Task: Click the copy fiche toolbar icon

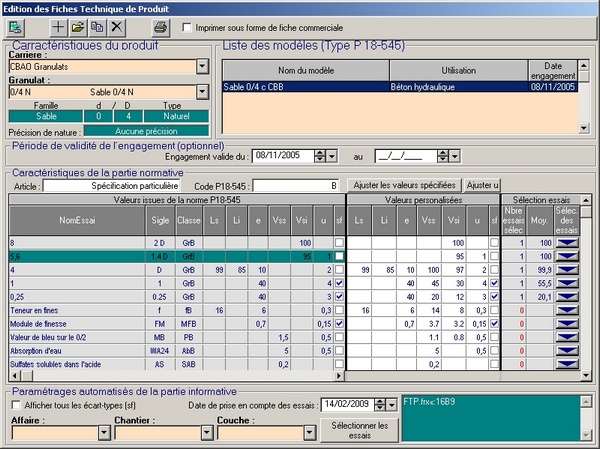Action: pyautogui.click(x=97, y=26)
